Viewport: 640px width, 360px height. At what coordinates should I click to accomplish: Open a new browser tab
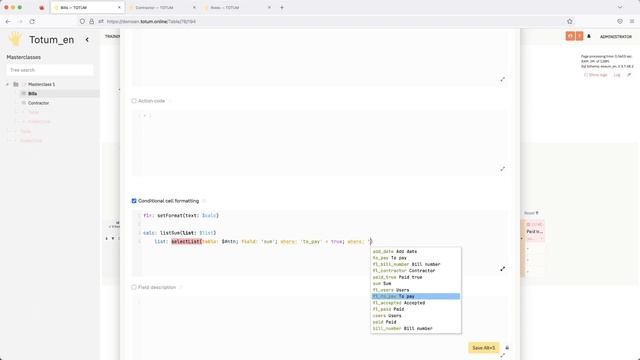pos(282,8)
